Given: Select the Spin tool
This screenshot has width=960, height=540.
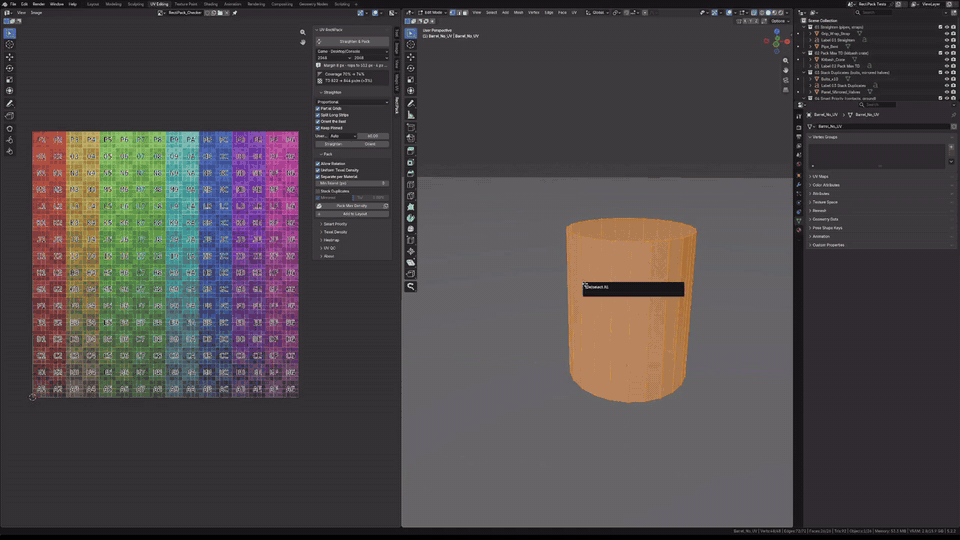Looking at the screenshot, I should [411, 218].
